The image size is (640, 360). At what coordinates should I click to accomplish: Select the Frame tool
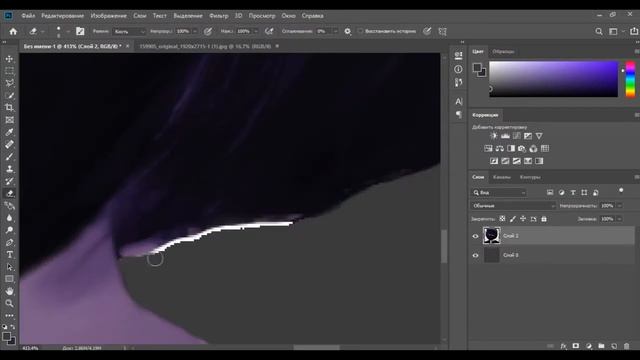pyautogui.click(x=9, y=120)
